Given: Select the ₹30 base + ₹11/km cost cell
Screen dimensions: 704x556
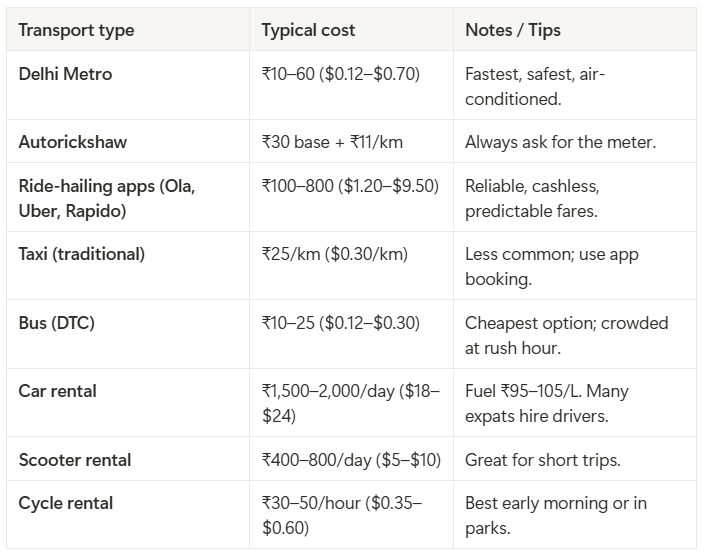Looking at the screenshot, I should point(332,142).
